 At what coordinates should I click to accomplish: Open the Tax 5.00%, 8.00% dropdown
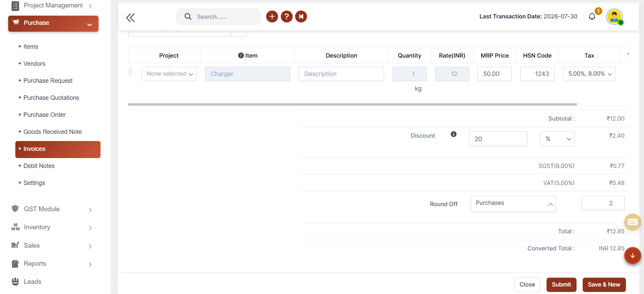(589, 74)
